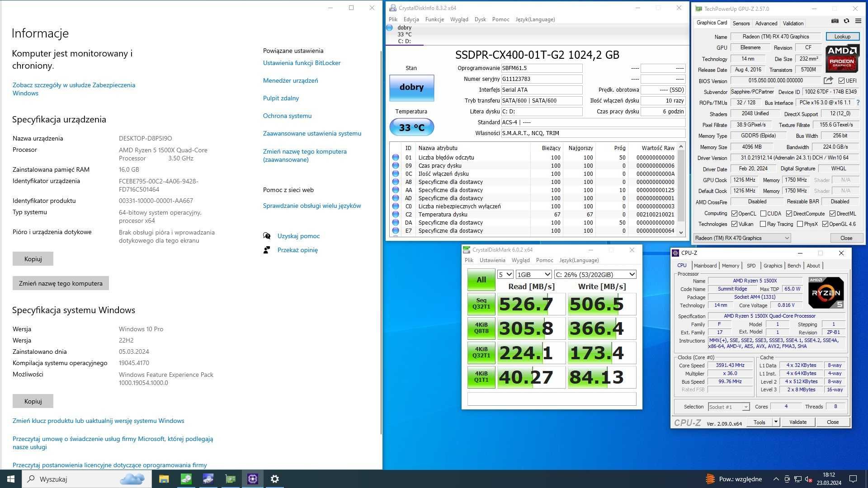Switch to the Sensors tab in GPU-Z
The height and width of the screenshot is (488, 868).
(x=741, y=23)
